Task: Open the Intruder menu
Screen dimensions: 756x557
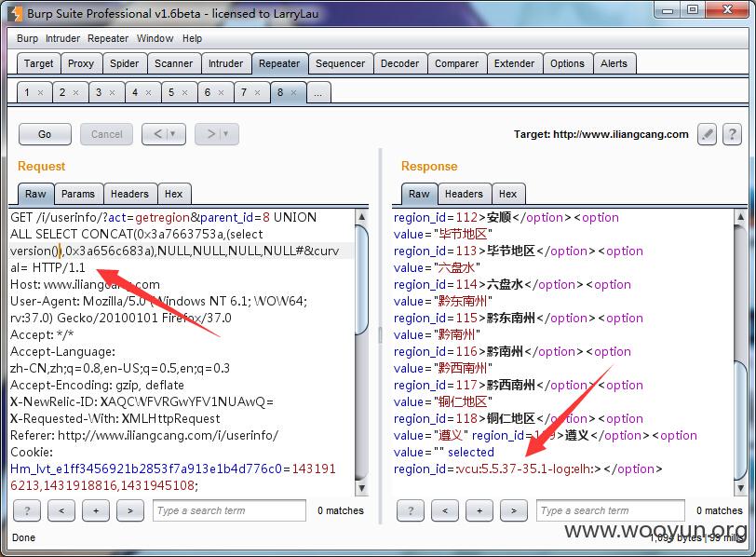Action: pyautogui.click(x=62, y=38)
